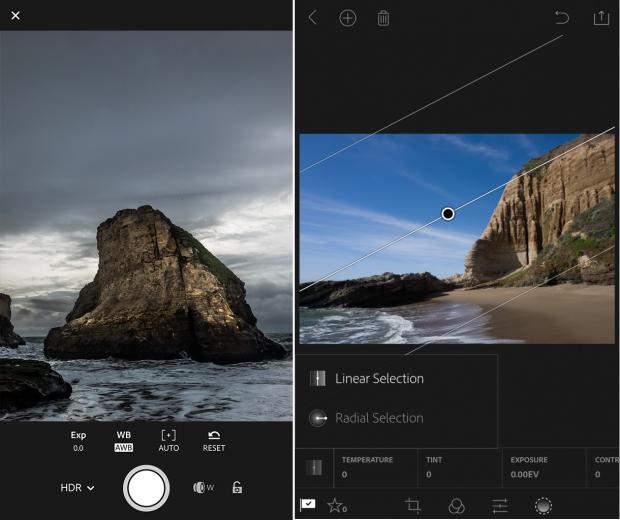Click the RESET camera settings button
620x520 pixels.
pyautogui.click(x=214, y=441)
